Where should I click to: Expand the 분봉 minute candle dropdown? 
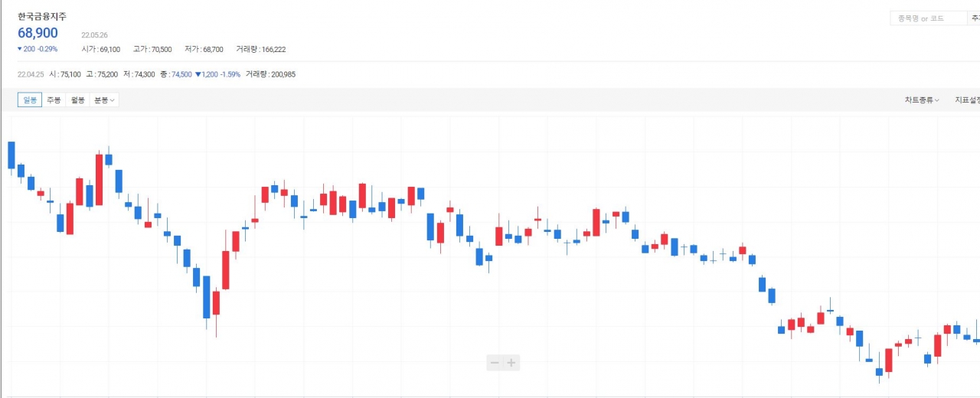coord(104,100)
